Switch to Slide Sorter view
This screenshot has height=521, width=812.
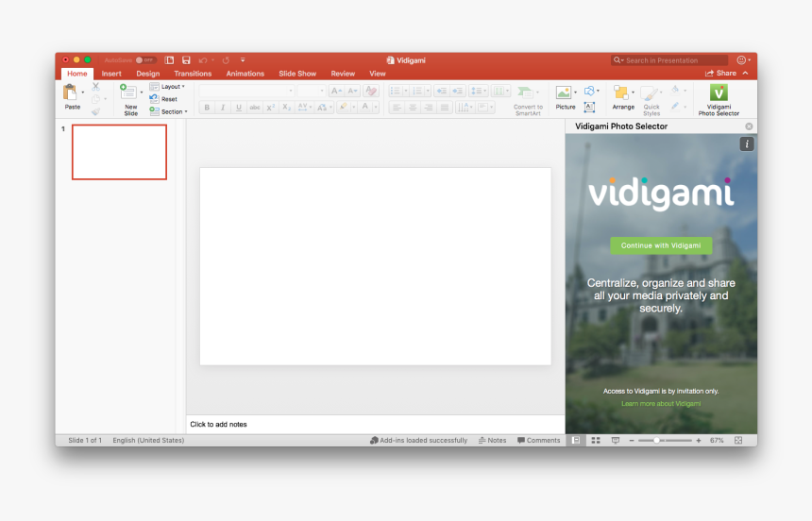(596, 440)
